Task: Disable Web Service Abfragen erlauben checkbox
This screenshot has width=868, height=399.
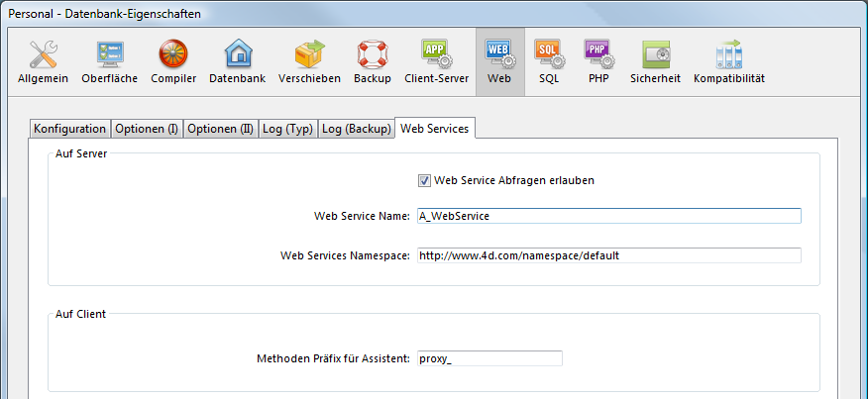Action: 425,180
